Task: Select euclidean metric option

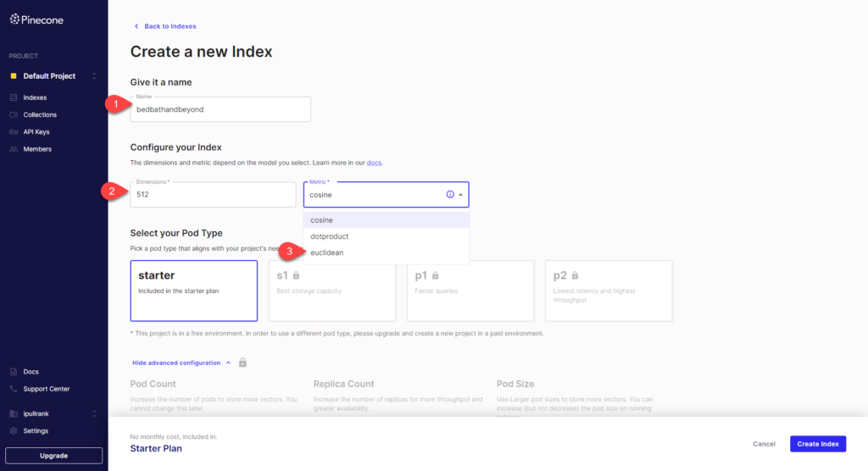Action: (386, 252)
